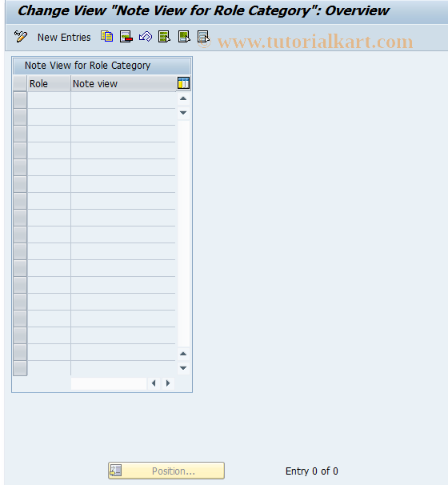Toggle display/change mode pencil icon
Screen dimensions: 448x485
[21, 37]
